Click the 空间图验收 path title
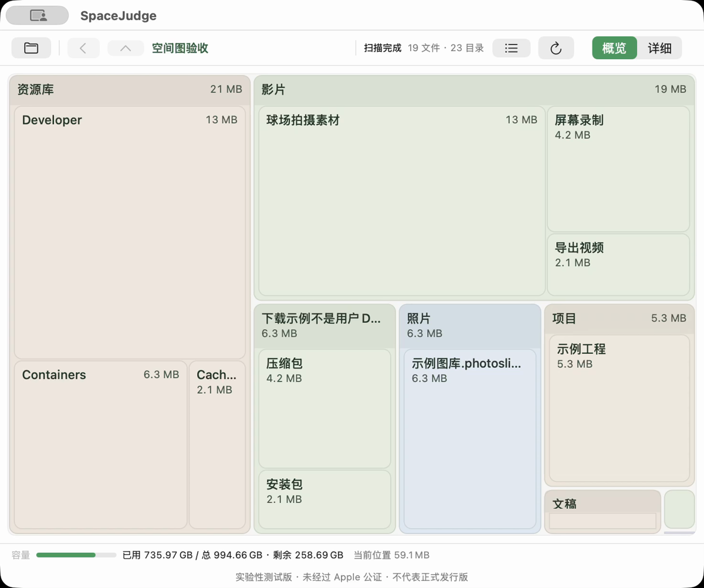The width and height of the screenshot is (704, 588). coord(180,48)
